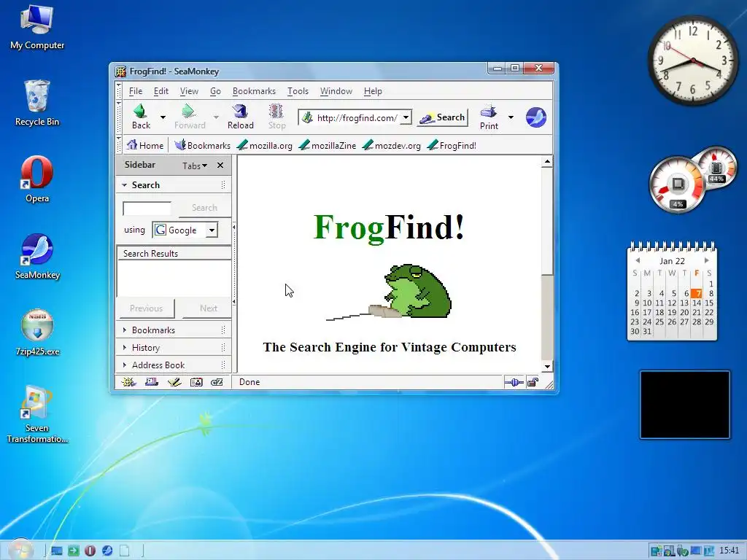The height and width of the screenshot is (560, 747).
Task: Open the Help menu
Action: pyautogui.click(x=373, y=91)
